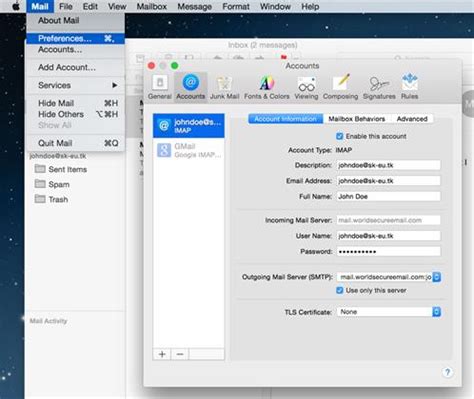Click the Description input field

click(388, 165)
